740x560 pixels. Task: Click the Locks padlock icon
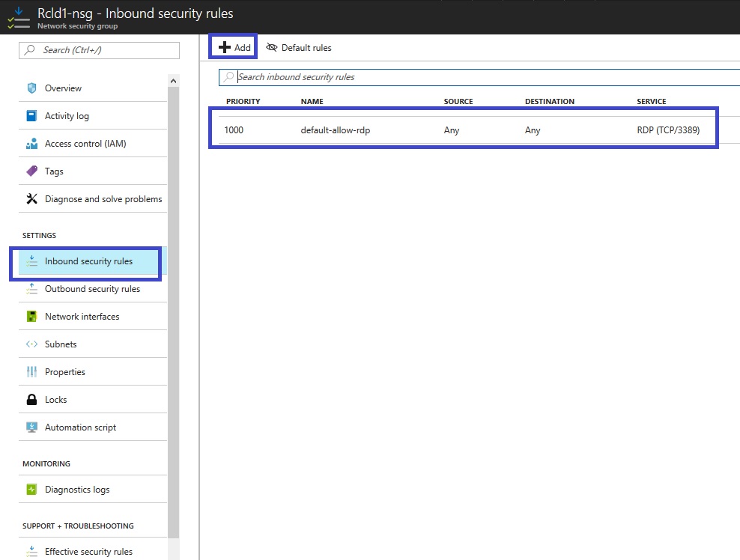click(x=31, y=400)
